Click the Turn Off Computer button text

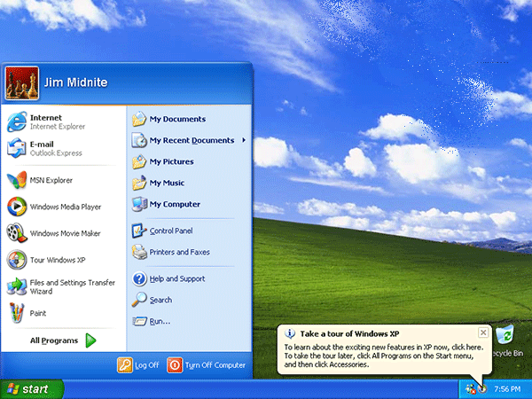coord(215,365)
